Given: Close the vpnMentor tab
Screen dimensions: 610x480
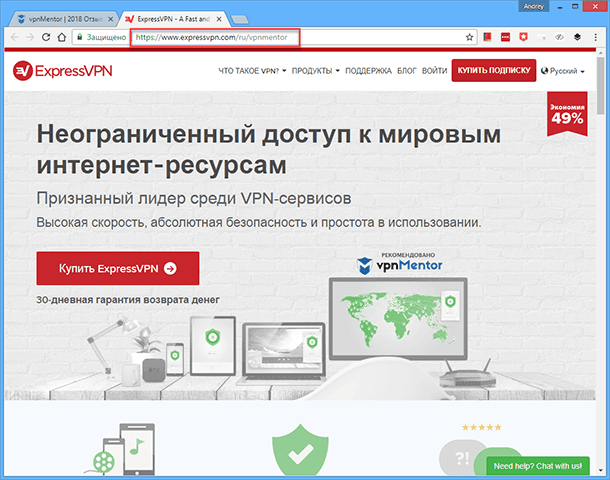Looking at the screenshot, I should point(110,19).
